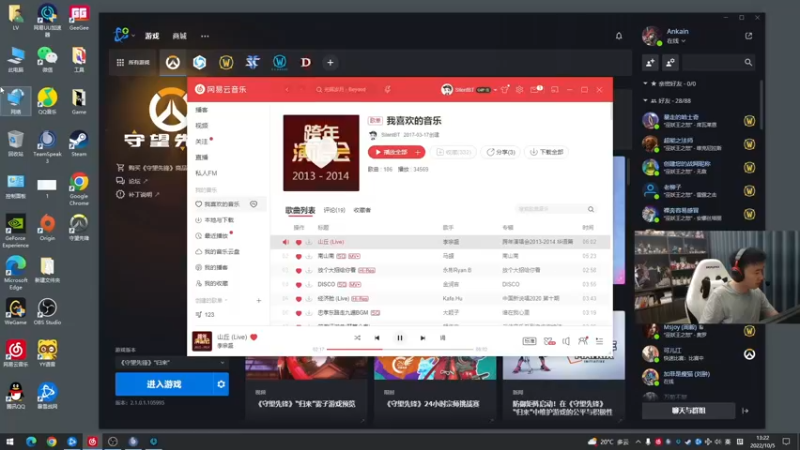Download song 南山南 via download icon
Viewport: 800px width, 450px height.
309,256
